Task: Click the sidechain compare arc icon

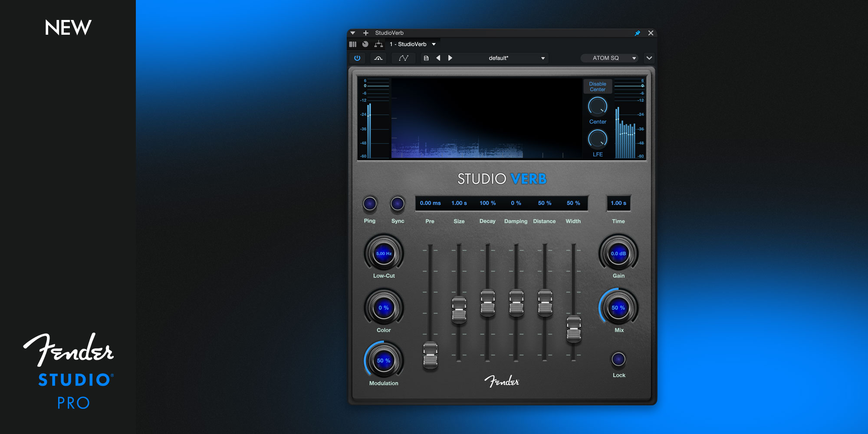Action: click(x=378, y=58)
